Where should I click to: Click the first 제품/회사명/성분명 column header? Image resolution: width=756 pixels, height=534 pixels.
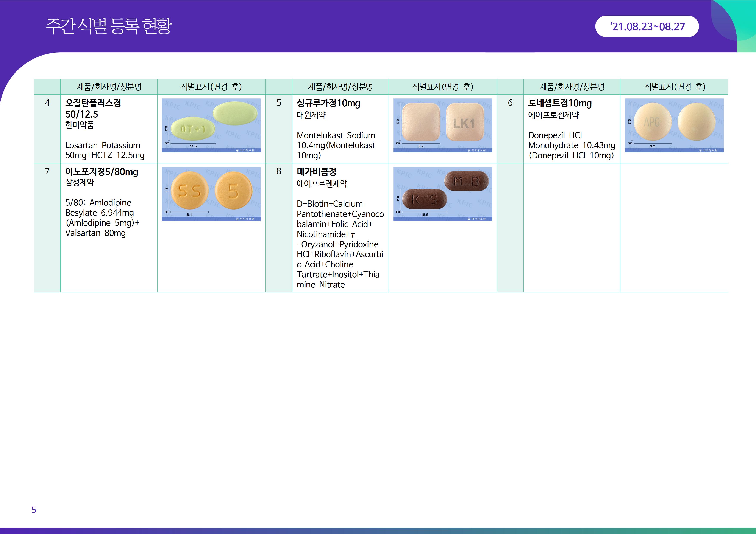point(109,87)
